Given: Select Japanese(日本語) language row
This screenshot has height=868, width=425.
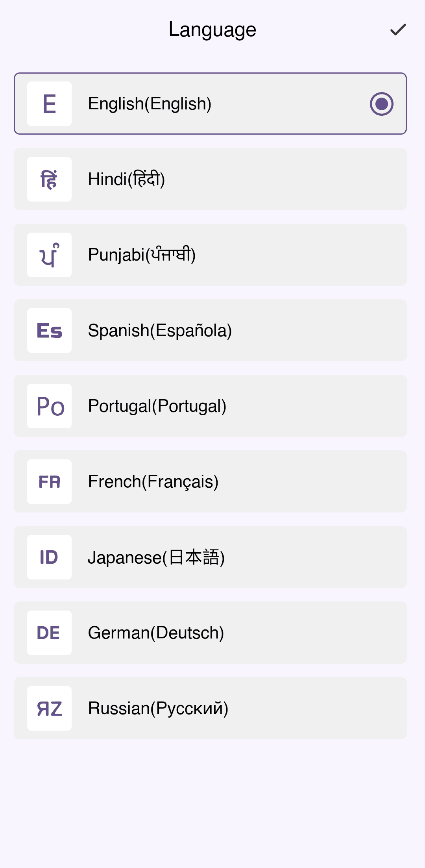Looking at the screenshot, I should click(x=156, y=557).
